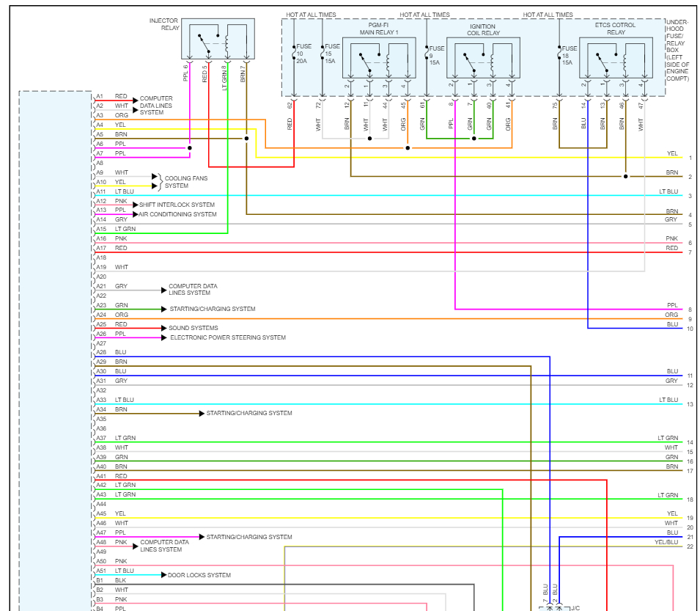The image size is (700, 611).
Task: Click the PPL 6 label under injector relay
Action: [185, 73]
